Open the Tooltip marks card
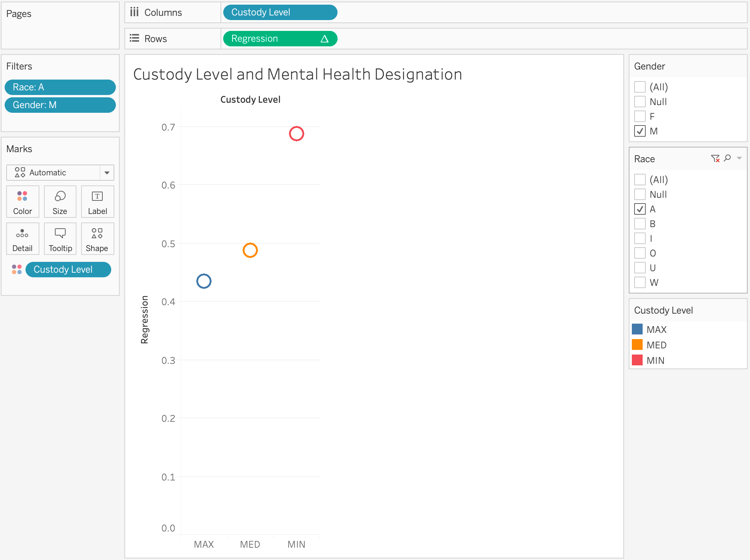Screen dimensions: 750x560 tap(60, 239)
